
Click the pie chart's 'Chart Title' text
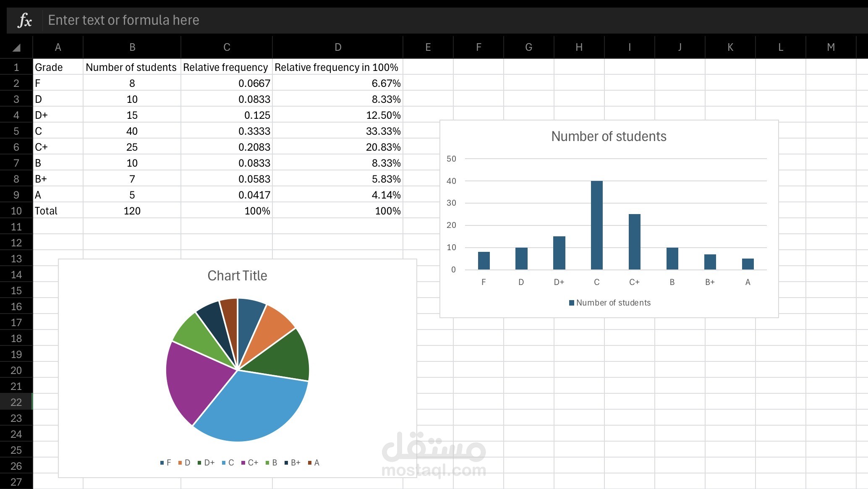(237, 276)
